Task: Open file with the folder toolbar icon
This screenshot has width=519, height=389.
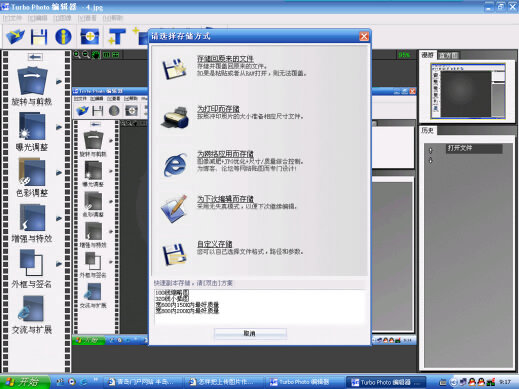Action: point(15,36)
